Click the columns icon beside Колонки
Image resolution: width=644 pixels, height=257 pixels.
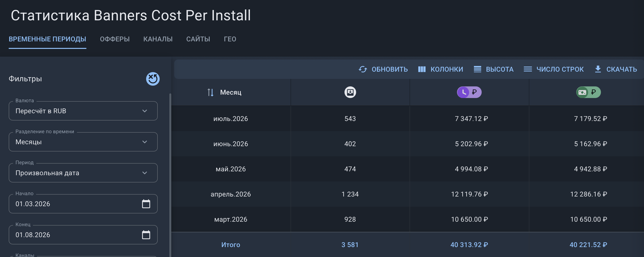pos(422,69)
